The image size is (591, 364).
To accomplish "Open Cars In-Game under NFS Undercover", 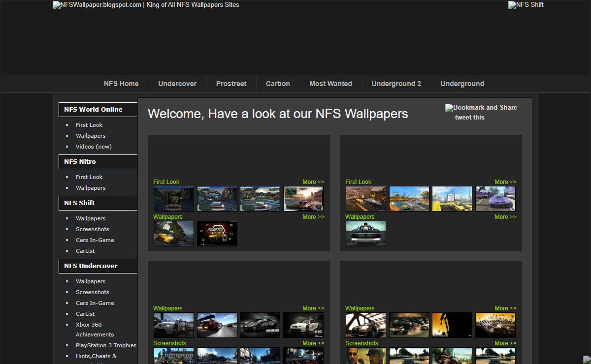I will click(x=95, y=303).
